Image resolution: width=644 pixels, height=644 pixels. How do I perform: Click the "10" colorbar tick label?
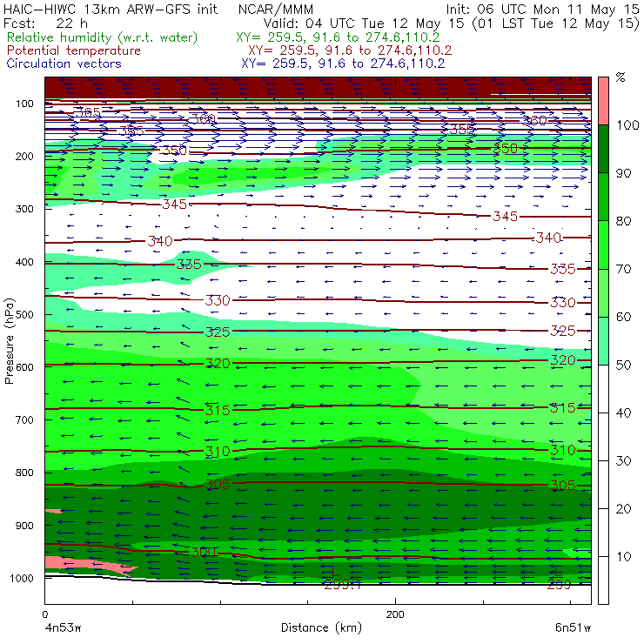623,556
